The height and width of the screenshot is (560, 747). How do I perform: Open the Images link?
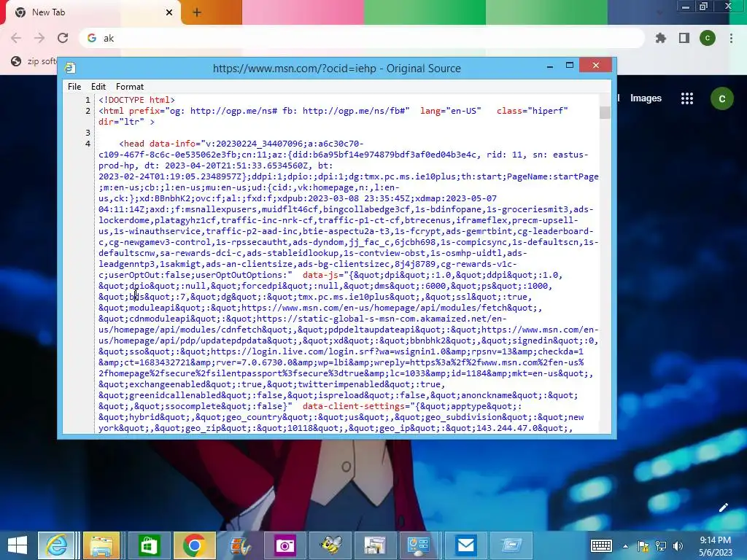[646, 98]
